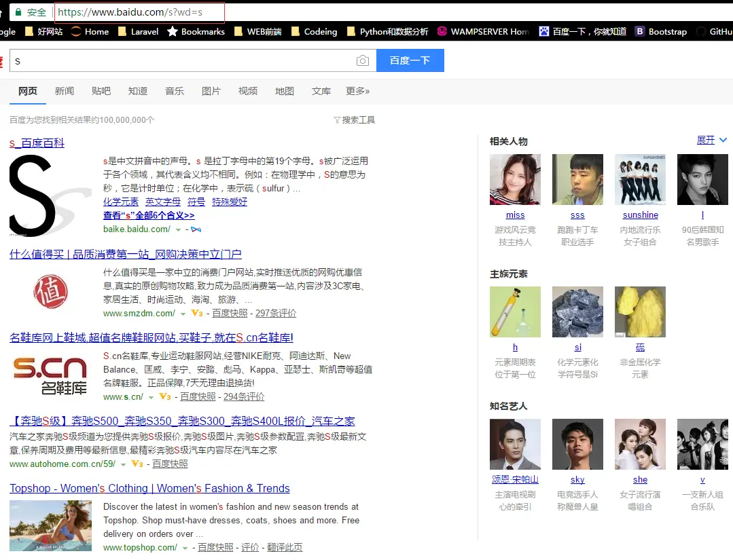
Task: Switch to the 贴吧 tab
Action: click(101, 91)
